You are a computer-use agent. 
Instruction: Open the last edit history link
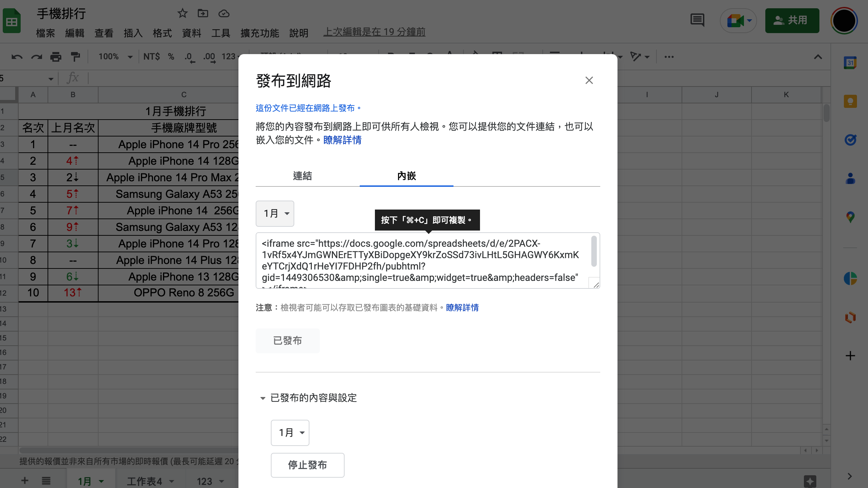tap(374, 32)
